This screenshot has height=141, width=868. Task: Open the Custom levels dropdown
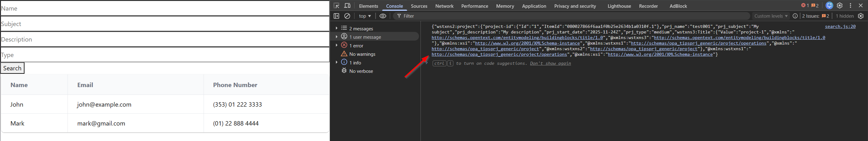[x=771, y=16]
